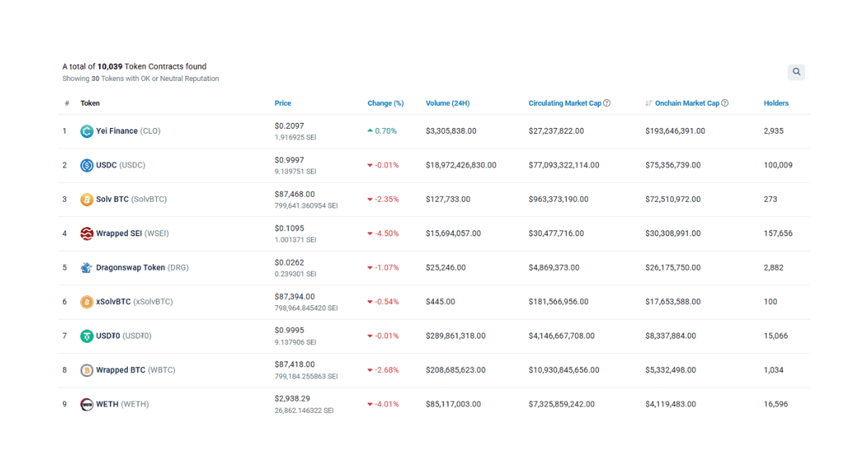Screen dimensions: 868x476
Task: Click the Wrapped SEI token logo
Action: pos(87,233)
